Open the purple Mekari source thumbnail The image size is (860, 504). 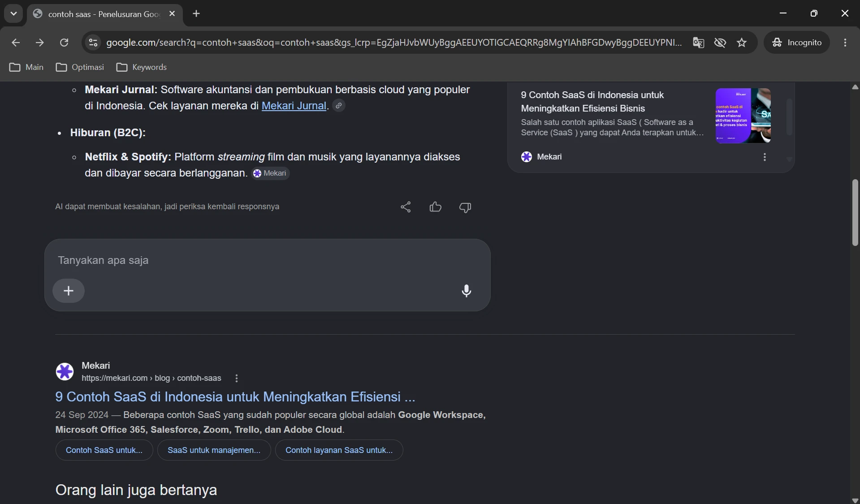point(743,116)
